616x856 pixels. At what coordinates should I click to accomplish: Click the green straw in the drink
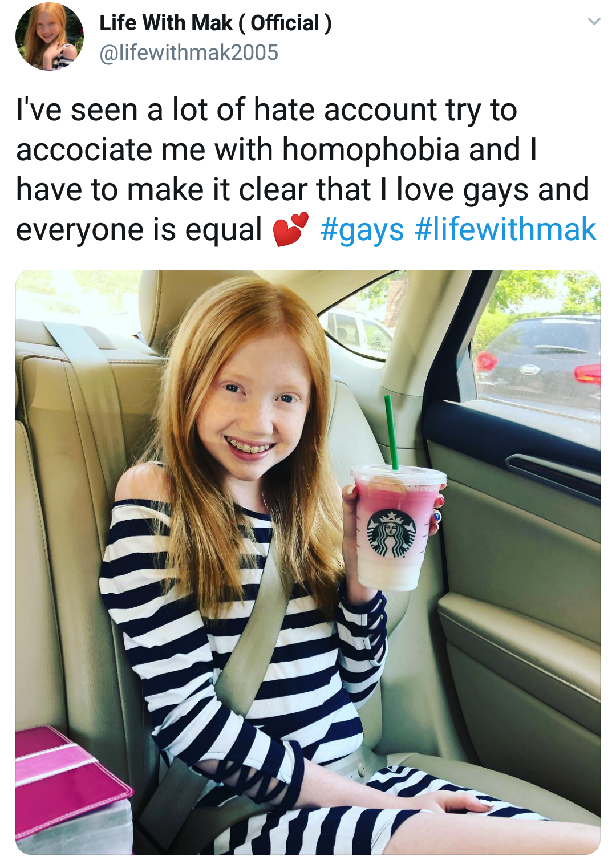(x=391, y=433)
